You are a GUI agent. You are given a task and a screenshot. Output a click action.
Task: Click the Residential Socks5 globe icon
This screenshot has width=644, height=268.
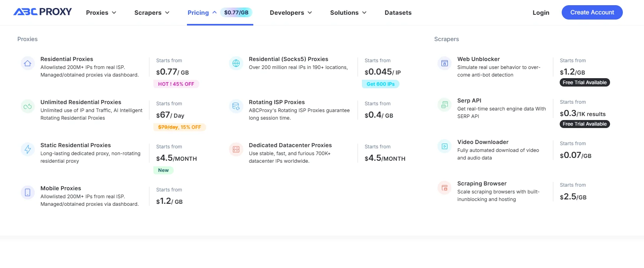pos(236,63)
